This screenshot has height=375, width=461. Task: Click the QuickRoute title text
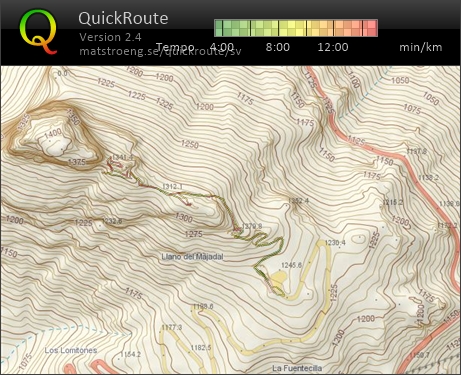click(123, 18)
